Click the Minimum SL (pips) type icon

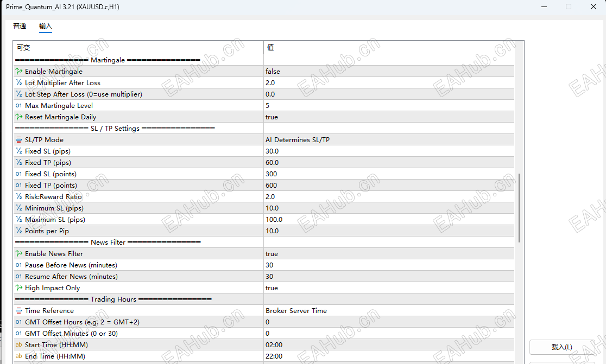pyautogui.click(x=18, y=208)
